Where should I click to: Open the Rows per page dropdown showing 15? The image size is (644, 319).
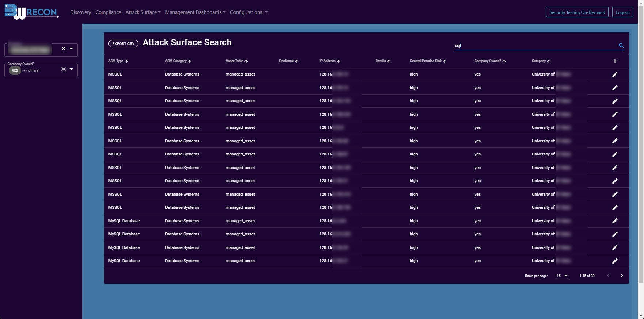(x=563, y=276)
